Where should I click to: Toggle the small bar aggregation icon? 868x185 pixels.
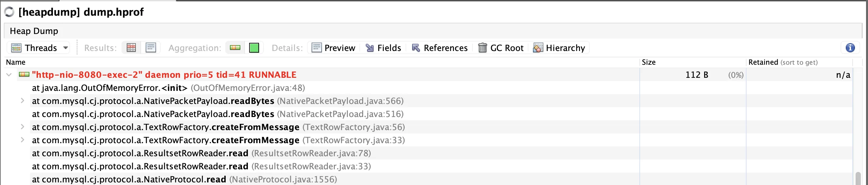(x=235, y=48)
